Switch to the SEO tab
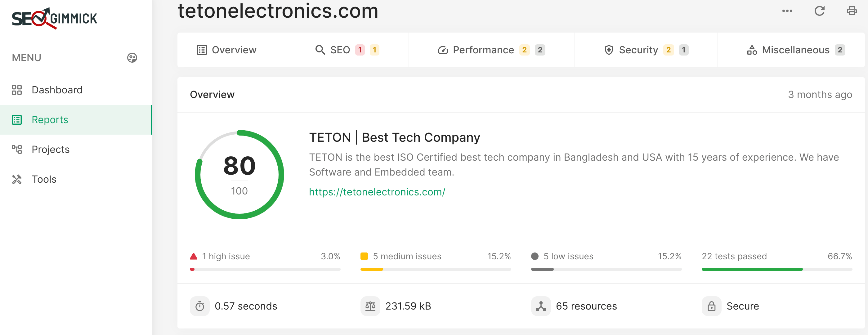The height and width of the screenshot is (335, 868). pos(347,50)
